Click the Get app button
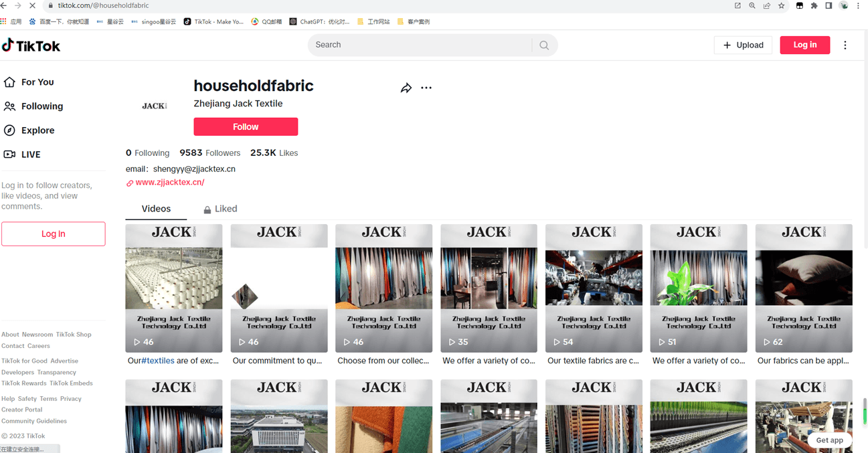The height and width of the screenshot is (453, 868). point(829,440)
